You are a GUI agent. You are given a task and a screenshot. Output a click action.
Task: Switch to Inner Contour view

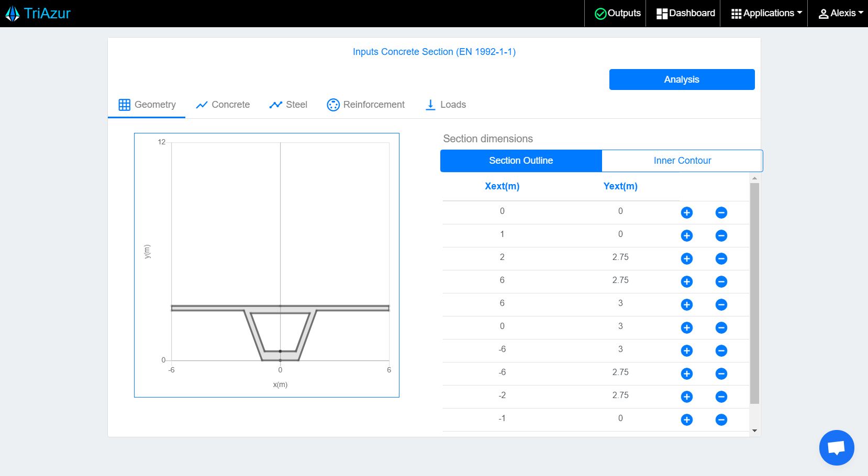click(x=682, y=161)
